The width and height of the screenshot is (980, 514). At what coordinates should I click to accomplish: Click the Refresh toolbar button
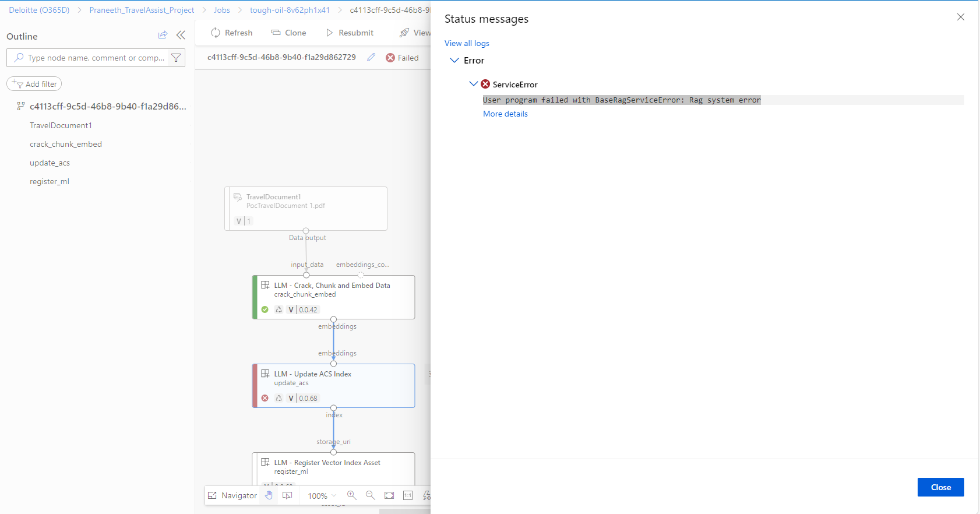[232, 33]
